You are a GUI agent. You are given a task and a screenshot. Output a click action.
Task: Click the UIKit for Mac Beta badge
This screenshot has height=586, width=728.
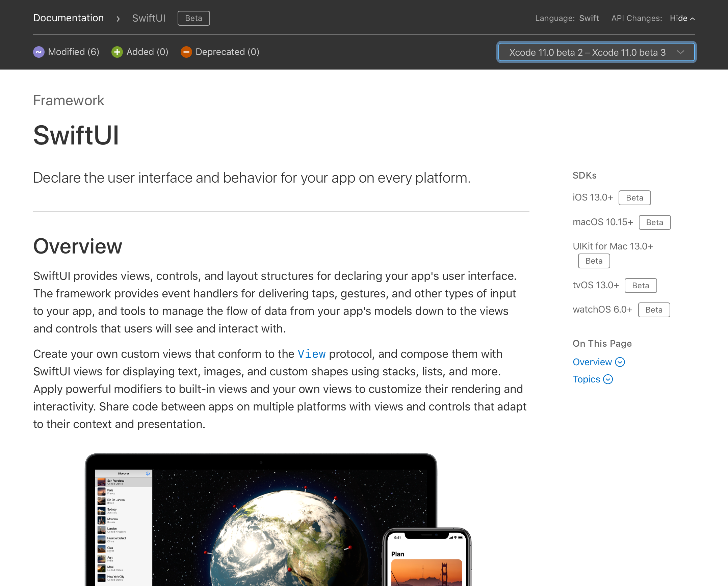click(x=594, y=261)
